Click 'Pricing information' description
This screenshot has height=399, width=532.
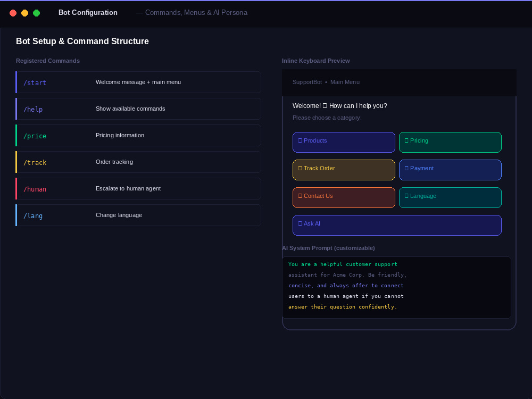tap(120, 135)
